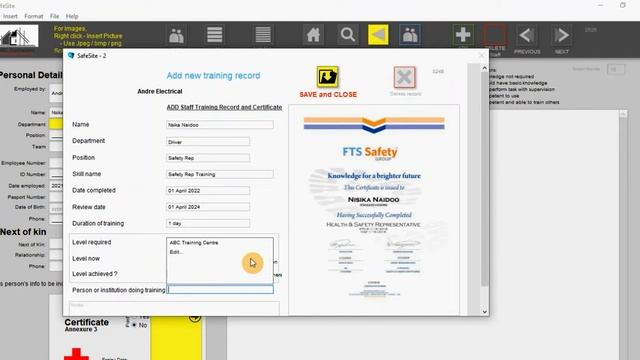Viewport: 640px width, 360px height.
Task: Open the Insert menu
Action: tap(10, 16)
